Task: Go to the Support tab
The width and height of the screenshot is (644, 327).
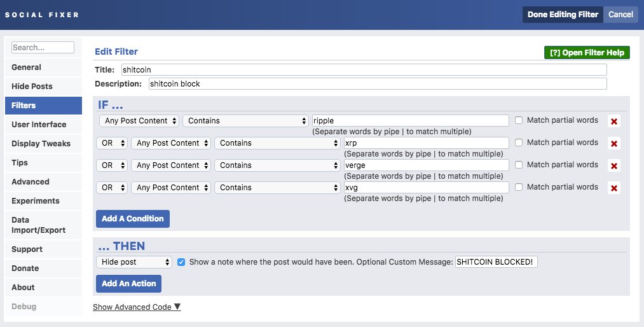Action: (x=43, y=249)
